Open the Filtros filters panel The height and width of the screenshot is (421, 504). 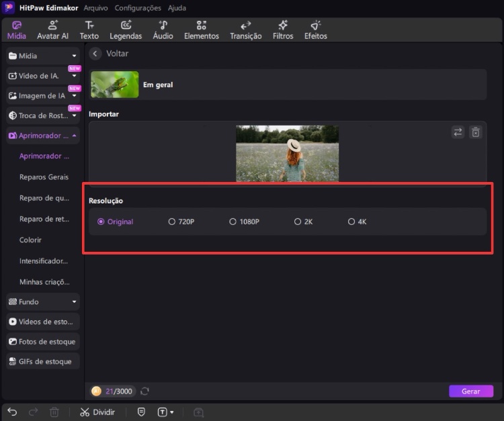tap(283, 30)
